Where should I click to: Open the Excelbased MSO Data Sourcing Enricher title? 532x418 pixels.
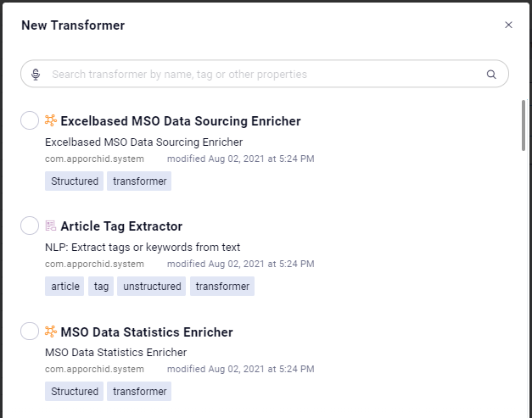(x=181, y=121)
